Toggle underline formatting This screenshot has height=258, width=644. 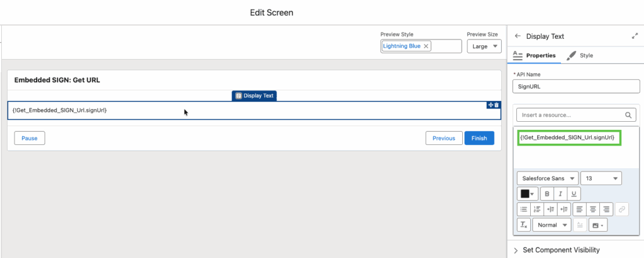click(574, 193)
